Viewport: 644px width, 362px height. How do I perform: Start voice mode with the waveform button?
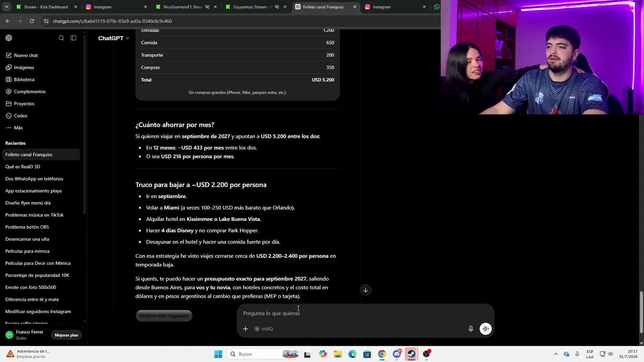486,329
